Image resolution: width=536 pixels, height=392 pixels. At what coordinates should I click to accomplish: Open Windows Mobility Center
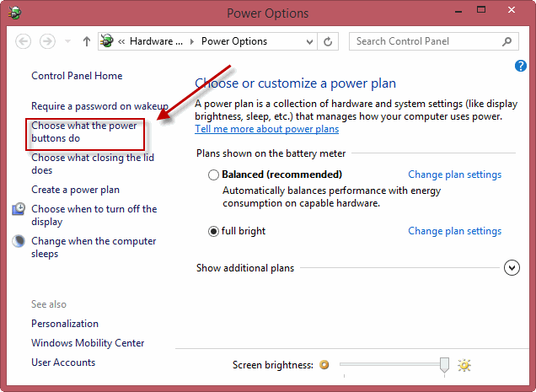[x=88, y=343]
